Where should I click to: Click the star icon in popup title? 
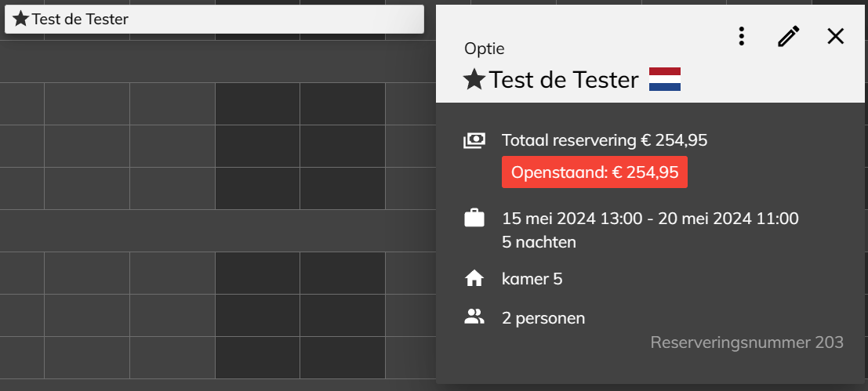474,80
